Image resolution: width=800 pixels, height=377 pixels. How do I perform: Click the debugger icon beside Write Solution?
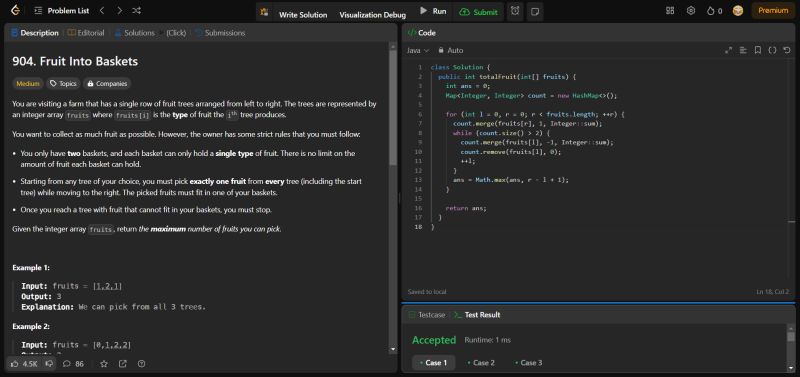coord(264,12)
